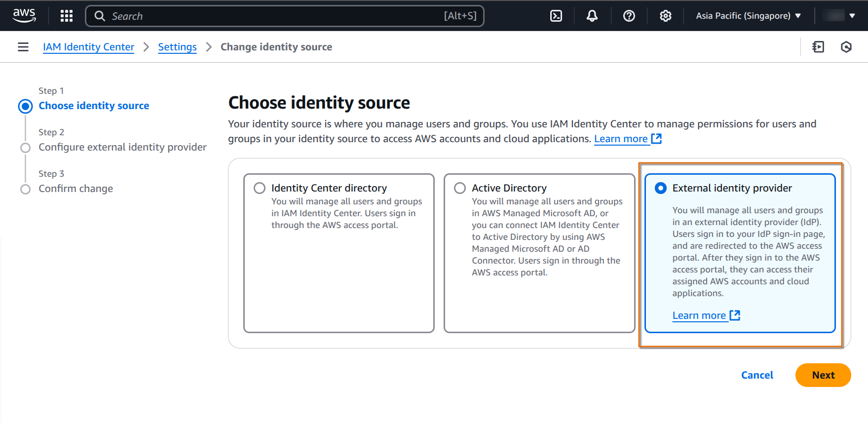Open the help question mark menu
The height and width of the screenshot is (423, 868).
[629, 16]
